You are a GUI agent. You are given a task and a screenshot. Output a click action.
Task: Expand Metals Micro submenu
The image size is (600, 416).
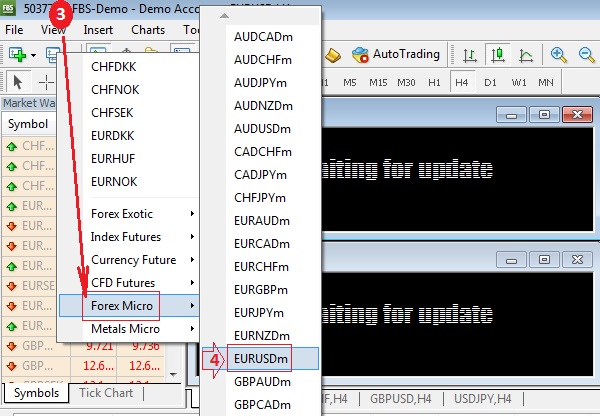coord(129,328)
